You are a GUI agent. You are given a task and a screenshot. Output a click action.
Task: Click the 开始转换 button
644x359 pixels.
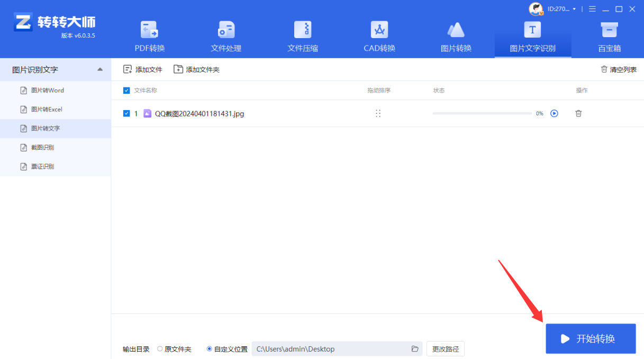[x=591, y=339]
